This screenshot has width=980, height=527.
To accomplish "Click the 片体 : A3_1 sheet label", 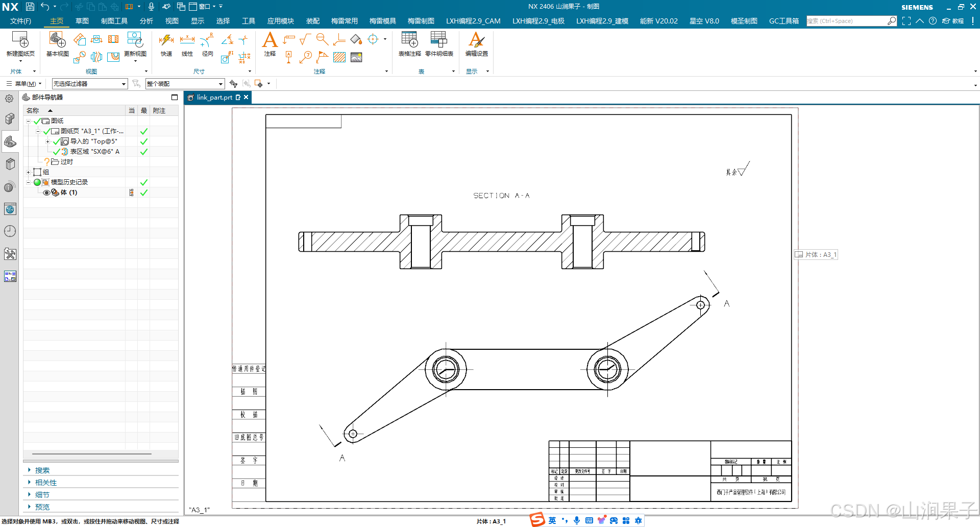I will (x=816, y=254).
